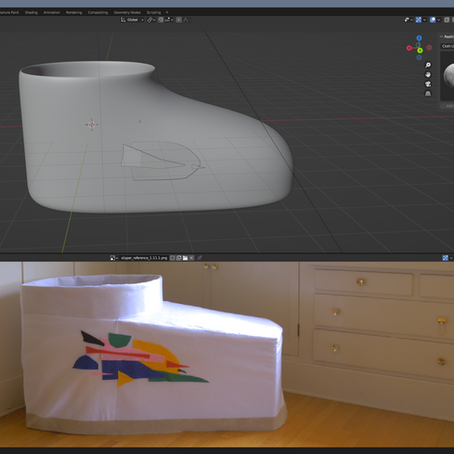Toggle X-ray mode in viewport header

447,20
